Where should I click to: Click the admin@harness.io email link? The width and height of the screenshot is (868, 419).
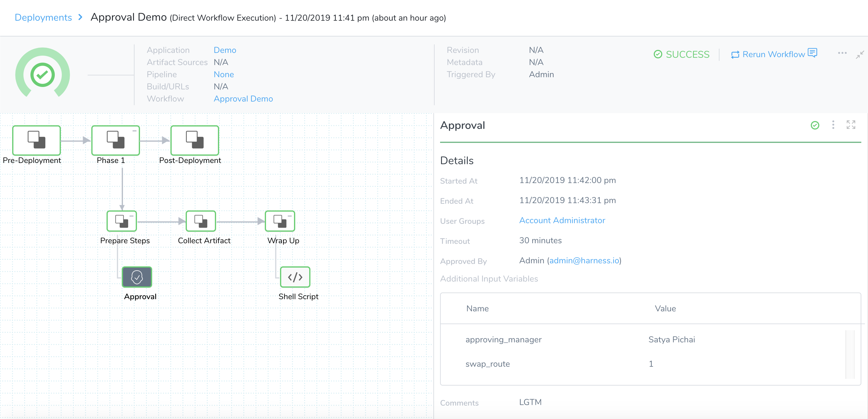(x=584, y=261)
